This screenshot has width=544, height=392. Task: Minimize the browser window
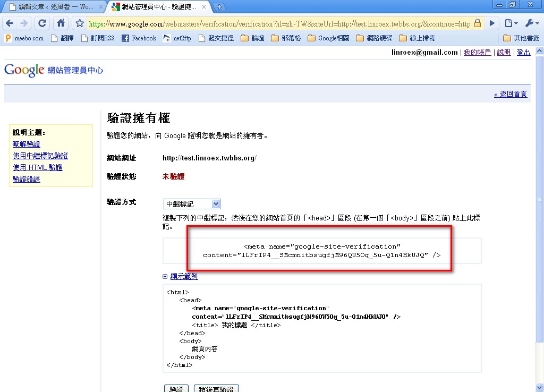click(499, 4)
